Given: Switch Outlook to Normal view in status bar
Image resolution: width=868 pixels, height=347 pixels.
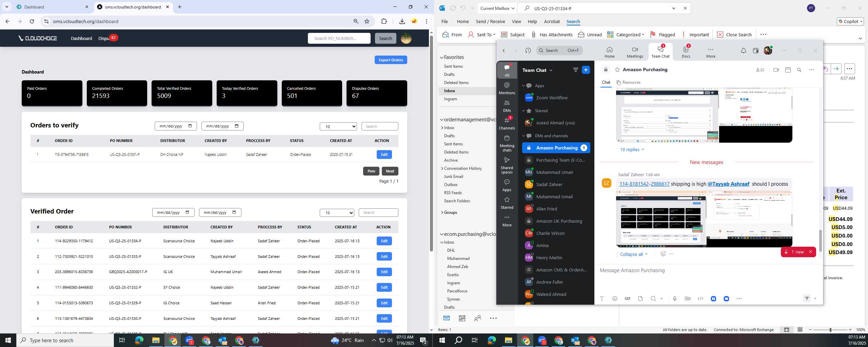Looking at the screenshot, I should click(x=787, y=330).
